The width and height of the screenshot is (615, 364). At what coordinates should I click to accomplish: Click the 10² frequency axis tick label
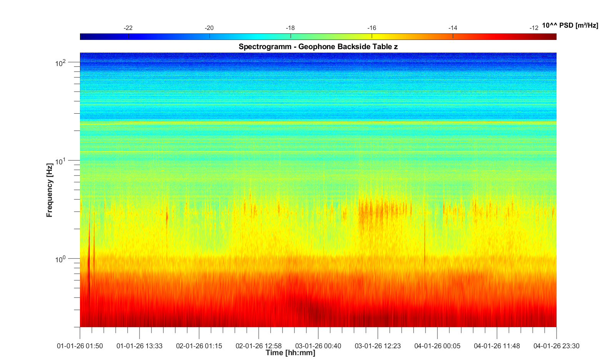point(61,63)
